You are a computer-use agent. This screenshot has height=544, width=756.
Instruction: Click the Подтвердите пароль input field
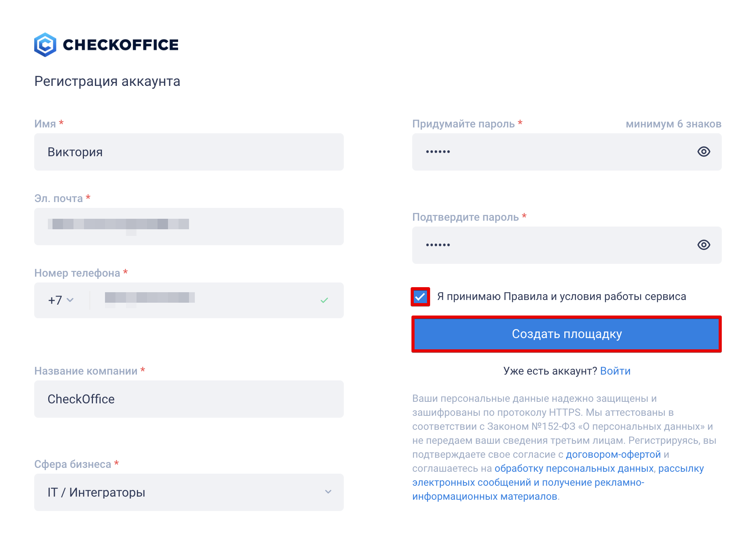pos(552,245)
